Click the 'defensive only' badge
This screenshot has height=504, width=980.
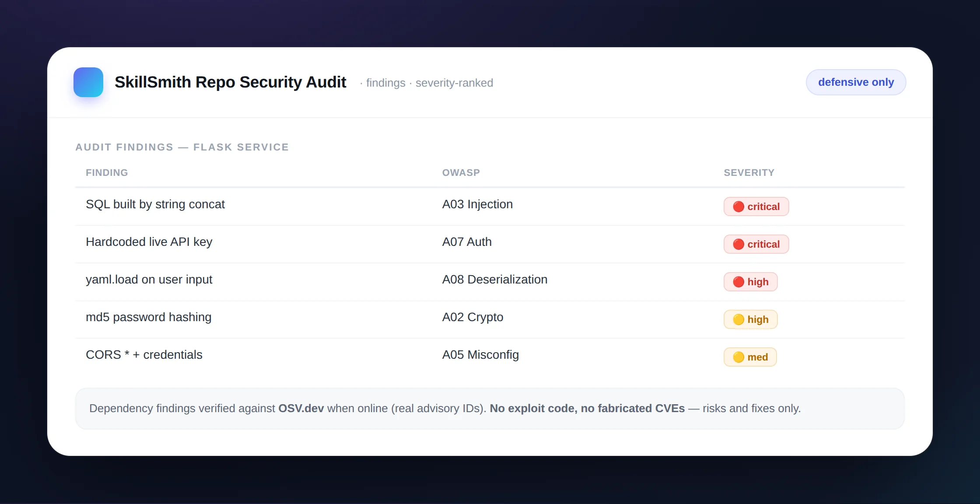click(x=856, y=82)
